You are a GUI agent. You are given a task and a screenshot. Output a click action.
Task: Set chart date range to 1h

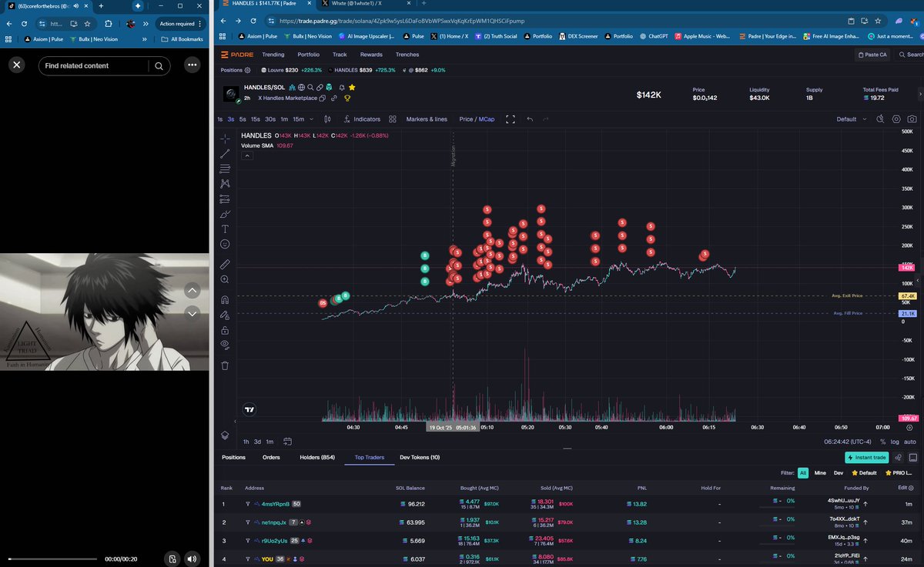[246, 442]
